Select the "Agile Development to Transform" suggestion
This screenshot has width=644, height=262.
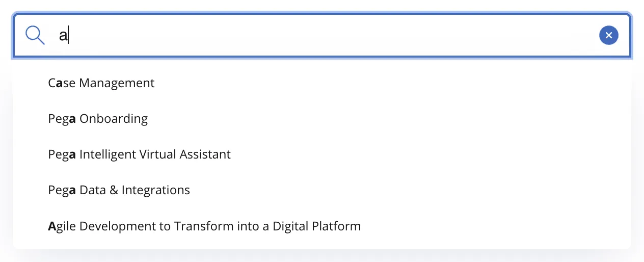click(204, 226)
